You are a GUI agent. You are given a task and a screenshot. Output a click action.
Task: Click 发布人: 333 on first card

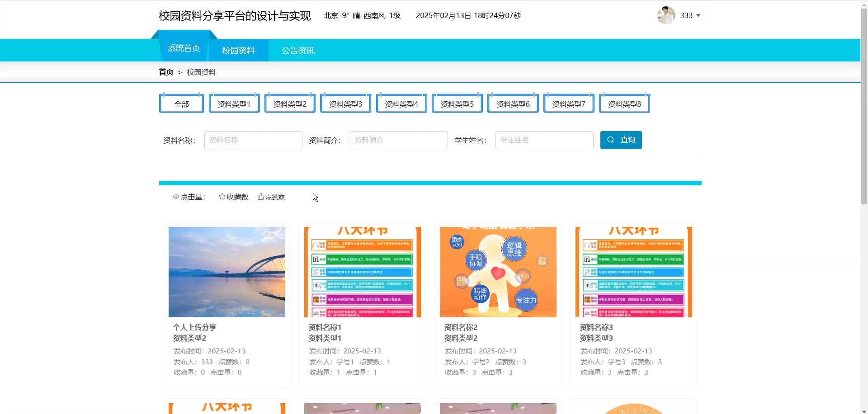193,362
